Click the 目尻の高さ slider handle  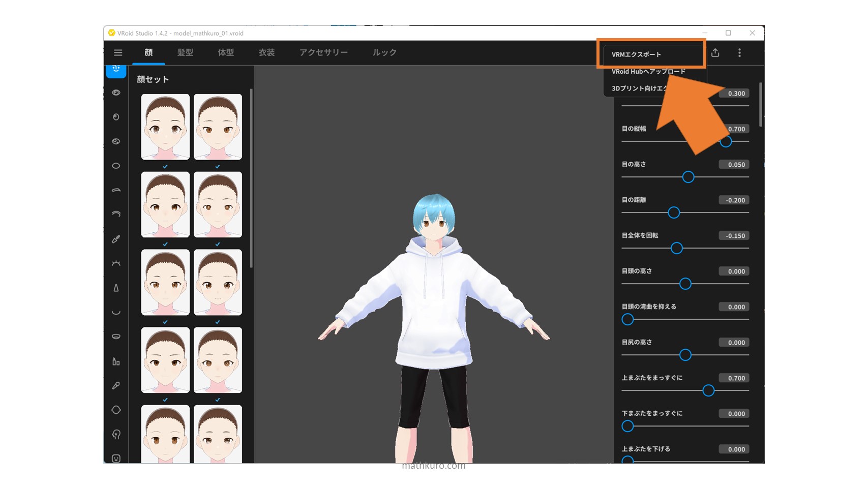pos(685,355)
